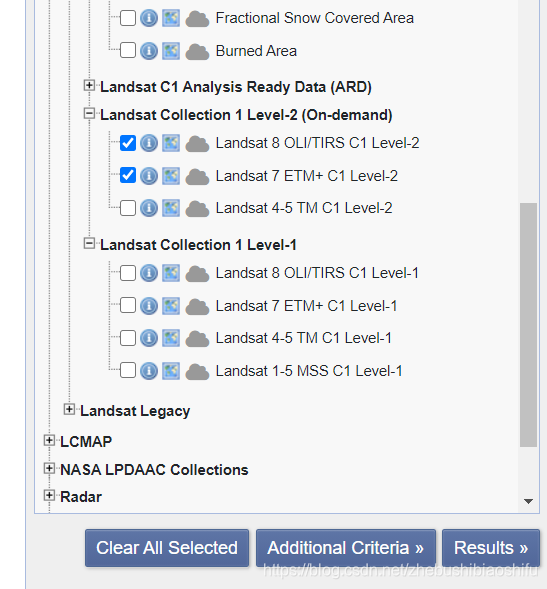Click map coverage icon for Fractional Snow Covered Area
The height and width of the screenshot is (589, 547).
[x=171, y=18]
